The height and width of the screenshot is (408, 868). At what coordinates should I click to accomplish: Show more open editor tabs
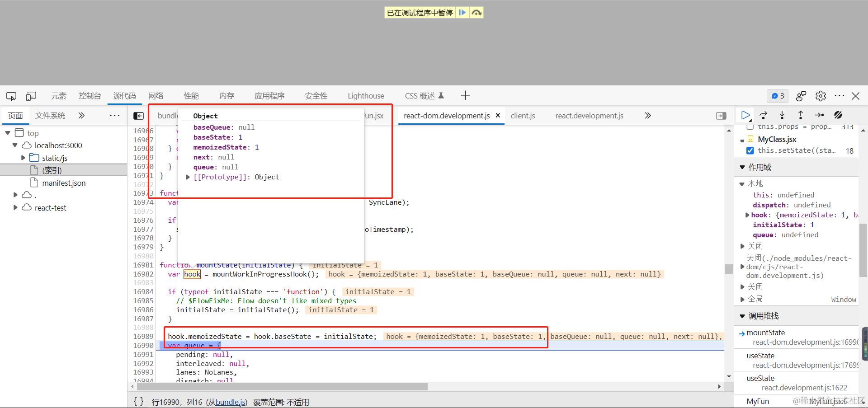648,116
